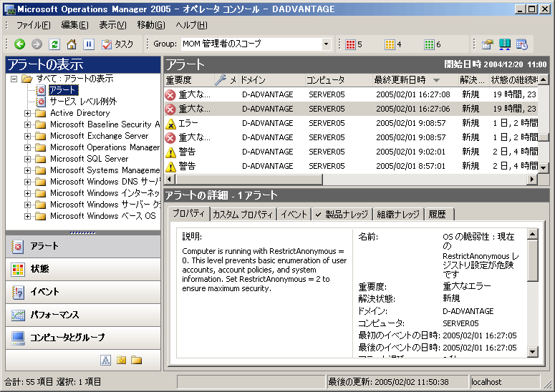Select サービス レベル例外 tree item
The image size is (555, 392).
83,102
